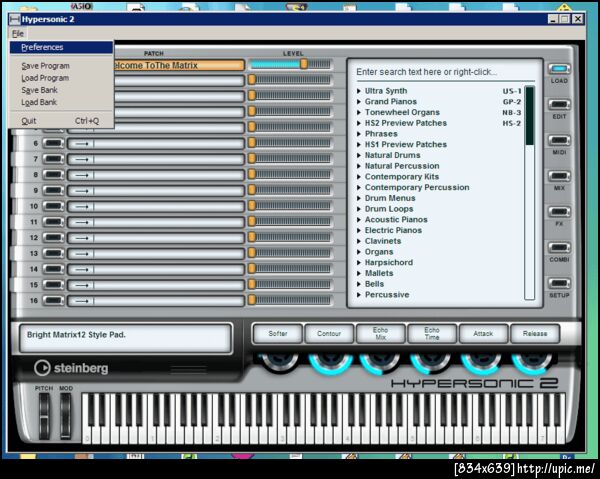Viewport: 600px width, 479px height.
Task: Click the Attack control knob
Action: point(483,363)
